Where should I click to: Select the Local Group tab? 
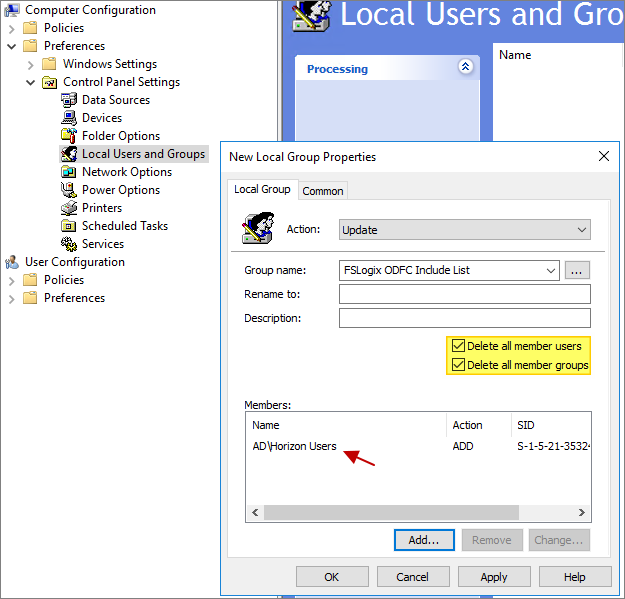point(262,189)
